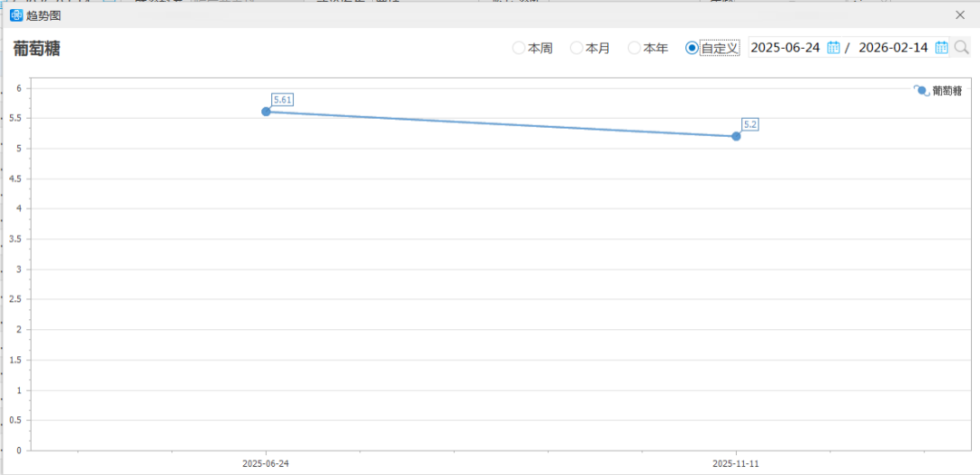Click the magnifier search icon
This screenshot has height=475, width=980.
pos(962,48)
